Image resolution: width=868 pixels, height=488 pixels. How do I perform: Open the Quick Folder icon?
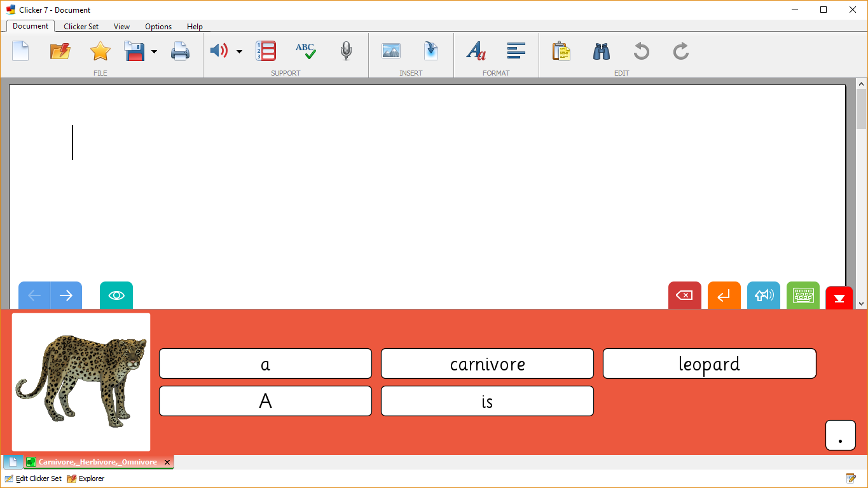[x=60, y=51]
